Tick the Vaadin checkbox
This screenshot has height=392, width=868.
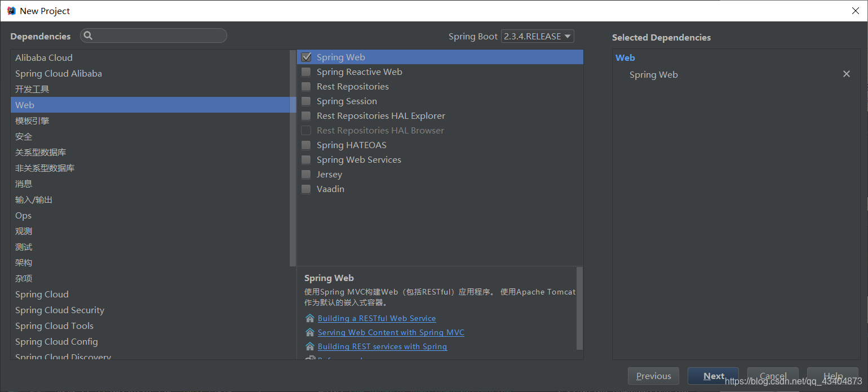tap(306, 189)
